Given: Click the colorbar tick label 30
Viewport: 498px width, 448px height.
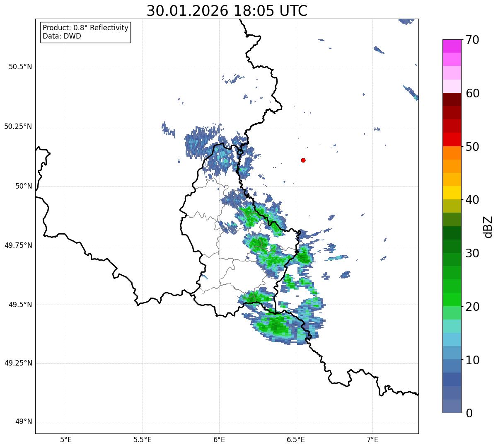Looking at the screenshot, I should pos(472,253).
